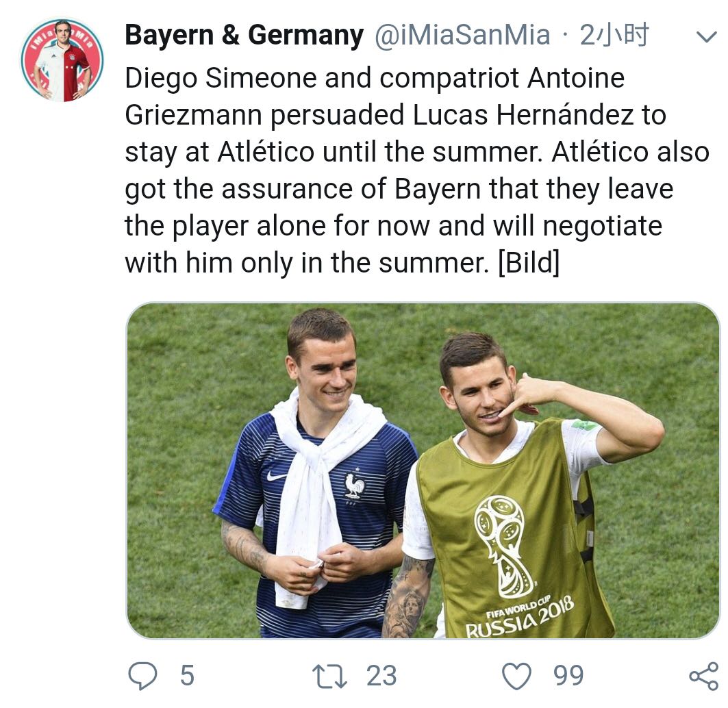Click the Nike swoosh on the blue jersey
This screenshot has height=708, width=728.
tap(277, 475)
